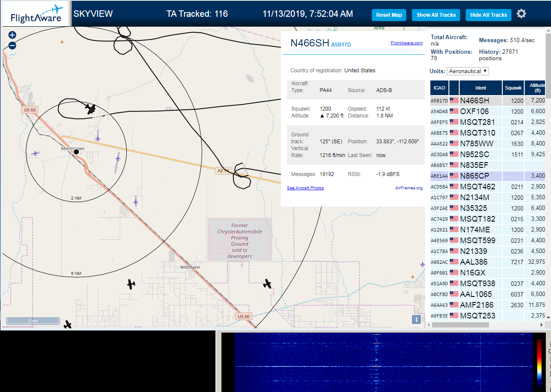Click the N466SH title in detail panel
This screenshot has width=551, height=392.
310,43
